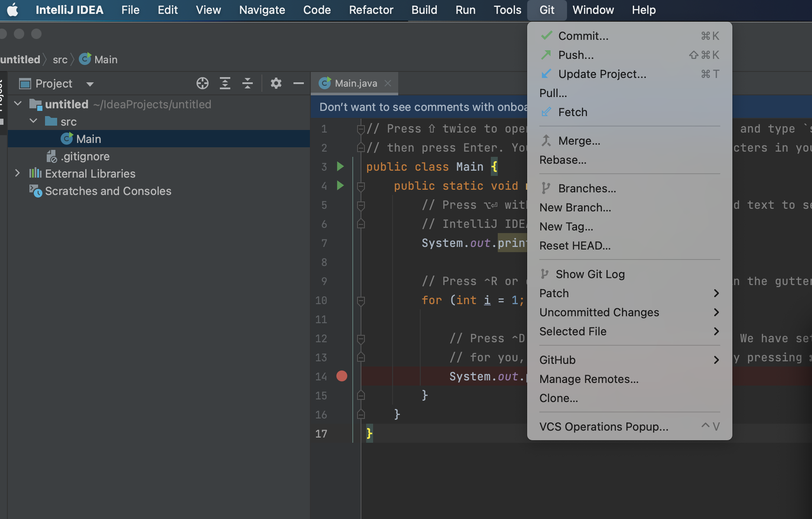Expand the External Libraries node
Screen dimensions: 812x519
click(17, 173)
